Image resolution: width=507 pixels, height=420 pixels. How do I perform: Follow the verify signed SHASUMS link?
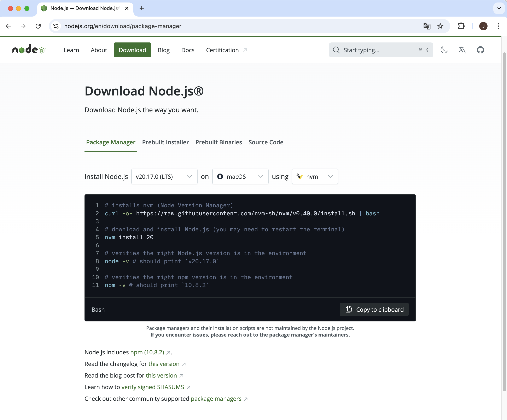pyautogui.click(x=153, y=387)
